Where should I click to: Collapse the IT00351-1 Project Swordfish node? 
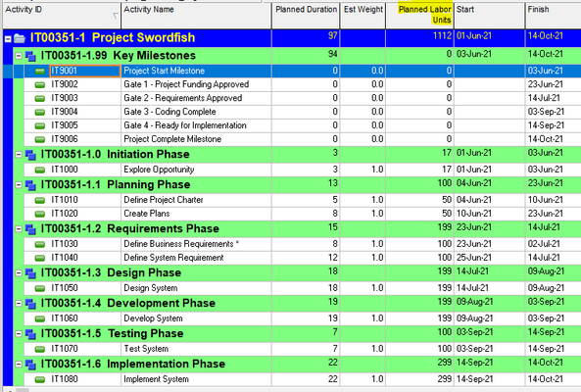(8, 38)
